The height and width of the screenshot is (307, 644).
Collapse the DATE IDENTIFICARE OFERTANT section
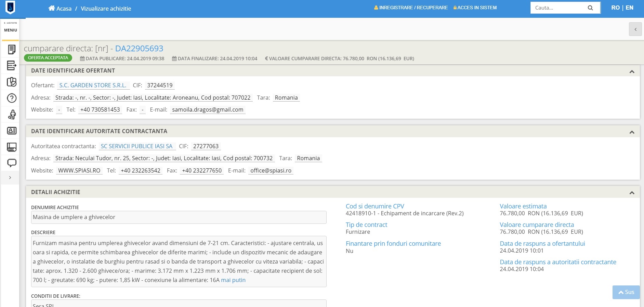tap(632, 72)
